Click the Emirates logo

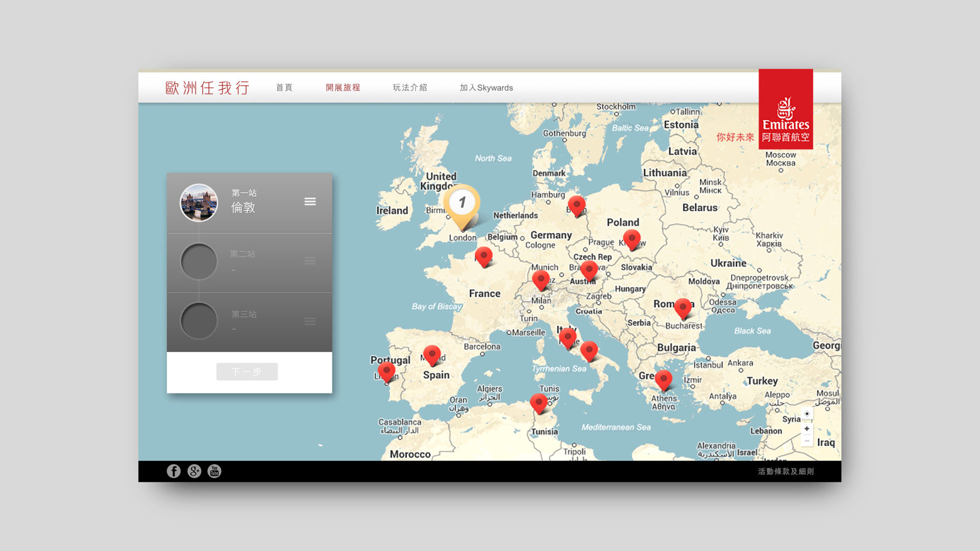[x=786, y=109]
